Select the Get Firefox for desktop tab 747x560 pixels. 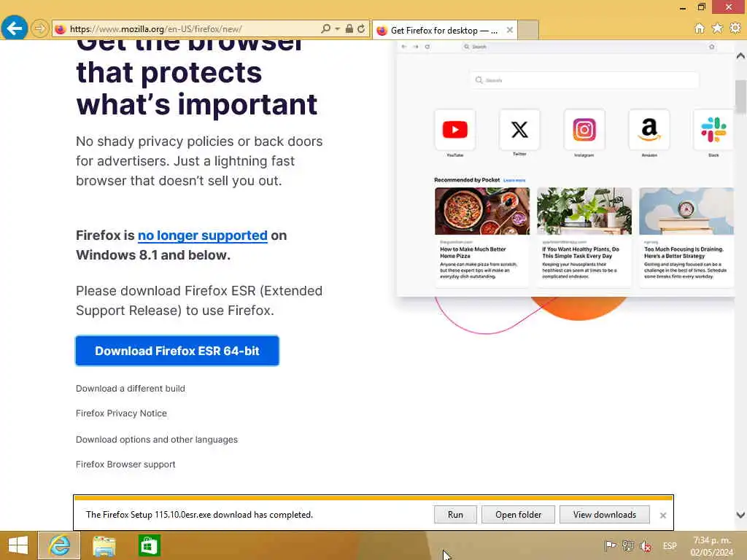pyautogui.click(x=444, y=31)
